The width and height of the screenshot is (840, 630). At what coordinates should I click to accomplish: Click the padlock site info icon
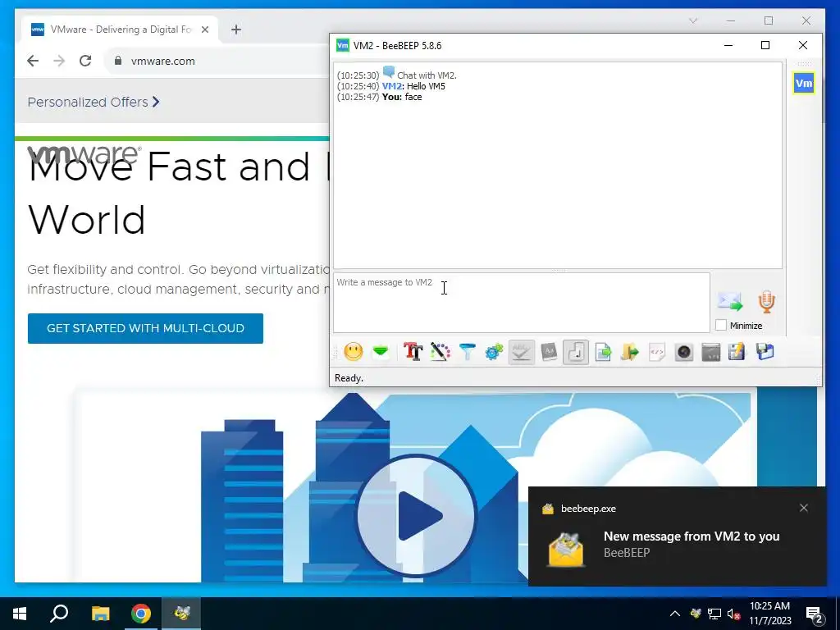(x=118, y=61)
